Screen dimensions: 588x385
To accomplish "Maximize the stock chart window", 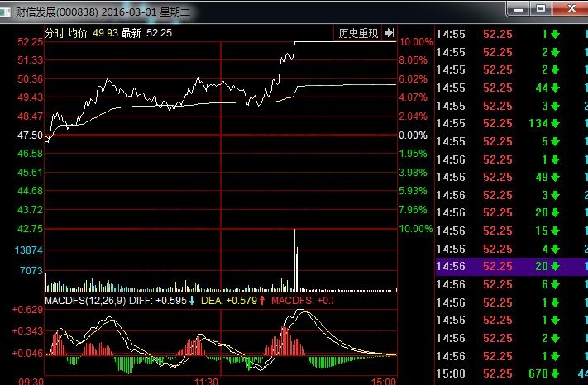I will coord(542,8).
